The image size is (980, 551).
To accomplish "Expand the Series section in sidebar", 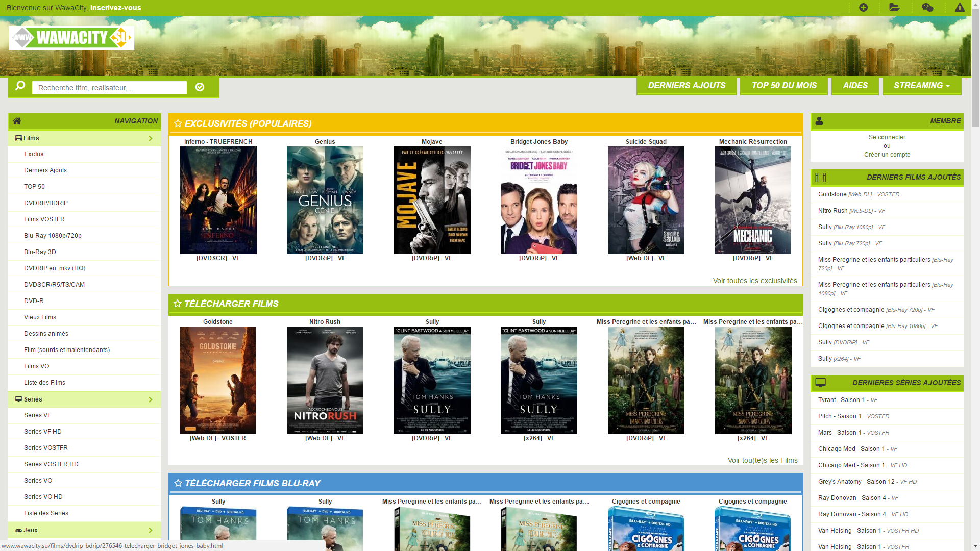I will (150, 399).
